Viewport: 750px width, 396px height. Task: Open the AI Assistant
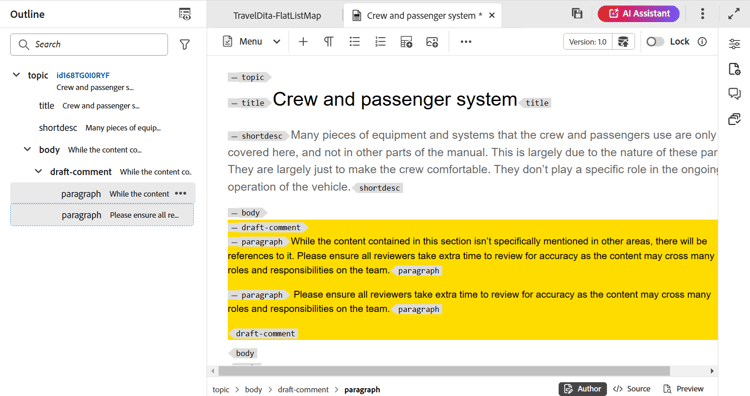[x=639, y=13]
